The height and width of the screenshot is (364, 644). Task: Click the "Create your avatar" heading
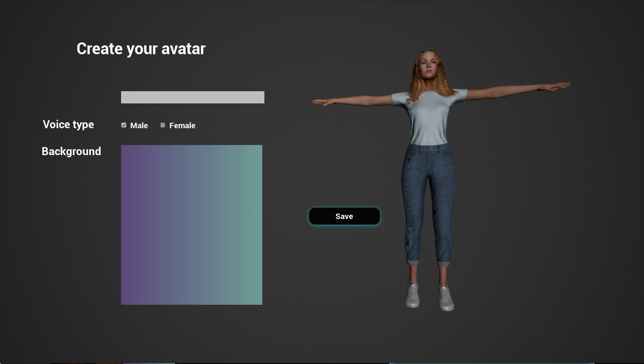(x=141, y=49)
